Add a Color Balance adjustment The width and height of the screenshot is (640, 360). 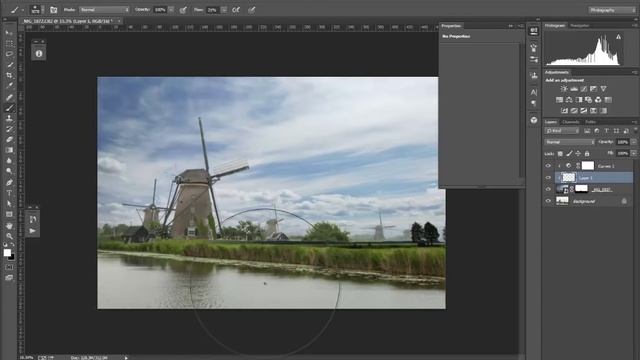click(x=569, y=100)
